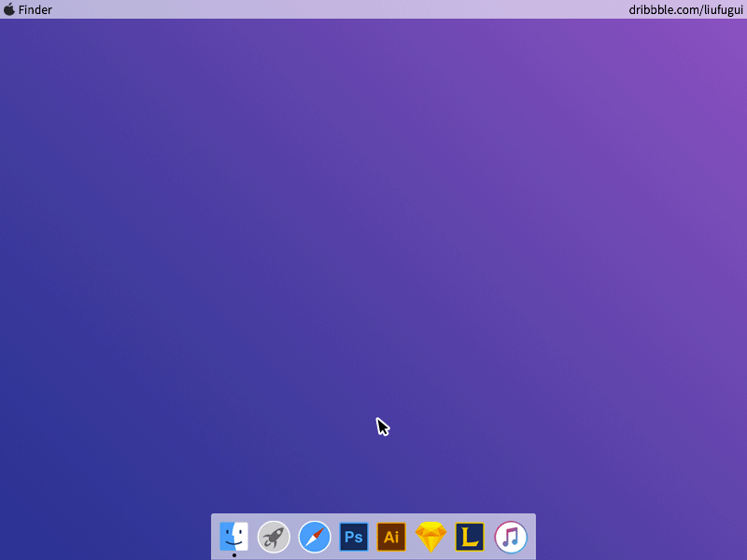747x560 pixels.
Task: Click the pink music note icon
Action: click(x=511, y=537)
